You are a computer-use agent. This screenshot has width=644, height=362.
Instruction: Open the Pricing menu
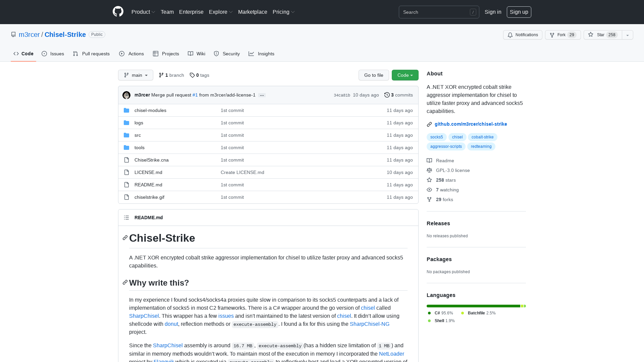pos(283,12)
